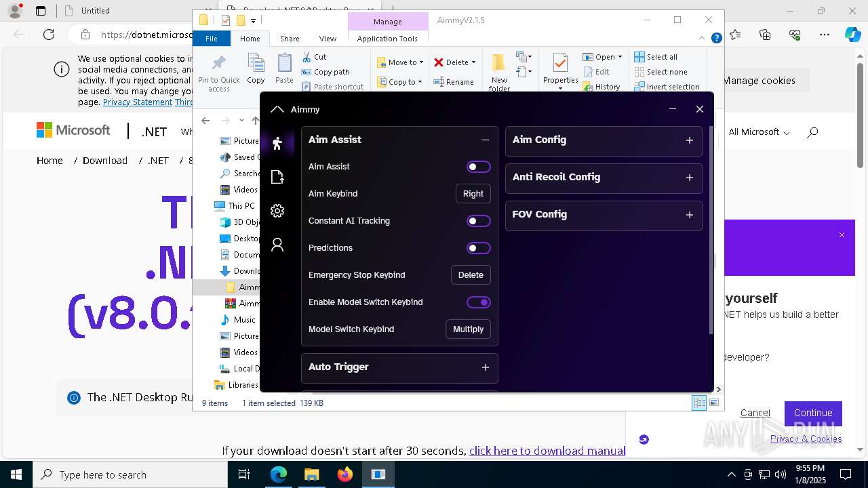Open File Explorer help icon

(x=716, y=39)
